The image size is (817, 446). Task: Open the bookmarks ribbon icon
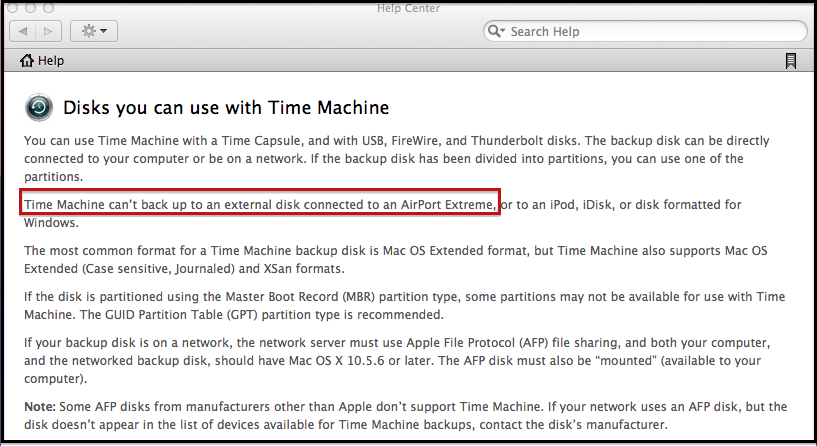(790, 61)
